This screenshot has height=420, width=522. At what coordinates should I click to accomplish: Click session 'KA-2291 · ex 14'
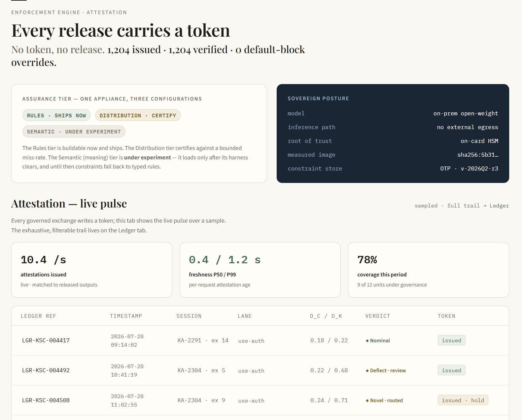point(203,340)
